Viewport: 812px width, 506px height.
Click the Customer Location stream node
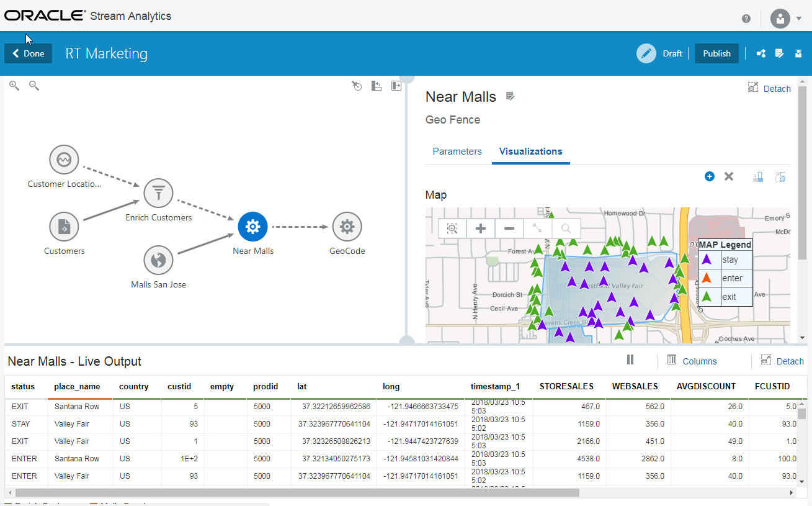tap(64, 160)
